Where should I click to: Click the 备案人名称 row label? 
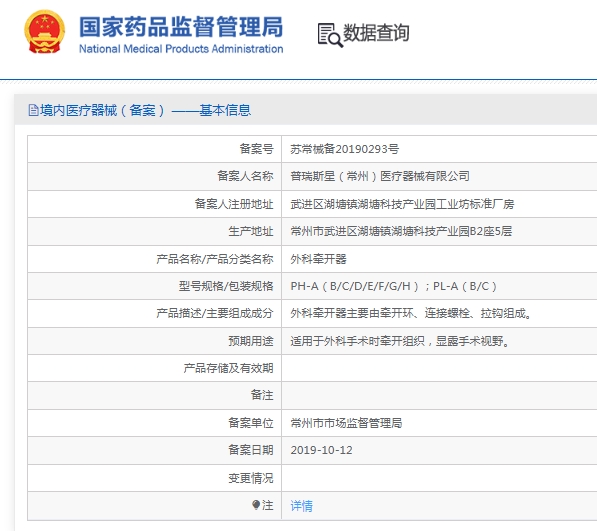pyautogui.click(x=245, y=176)
